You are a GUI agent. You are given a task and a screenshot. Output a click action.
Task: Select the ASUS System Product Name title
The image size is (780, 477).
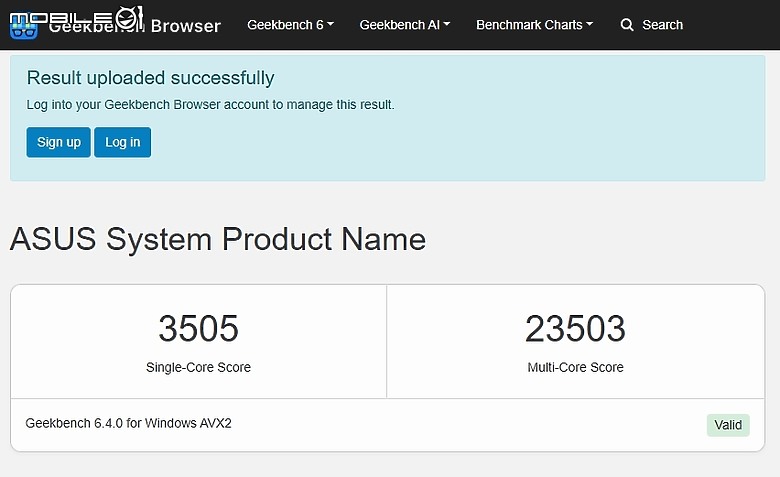coord(218,239)
